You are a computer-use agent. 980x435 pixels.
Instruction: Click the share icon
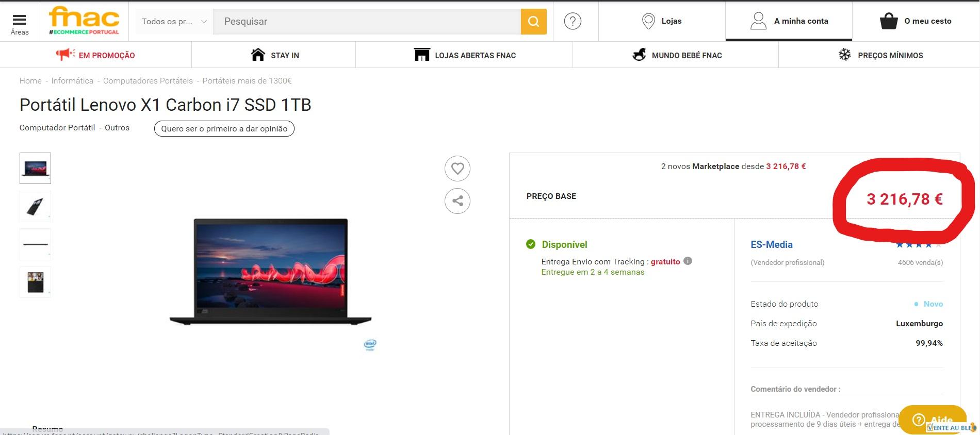[x=458, y=200]
